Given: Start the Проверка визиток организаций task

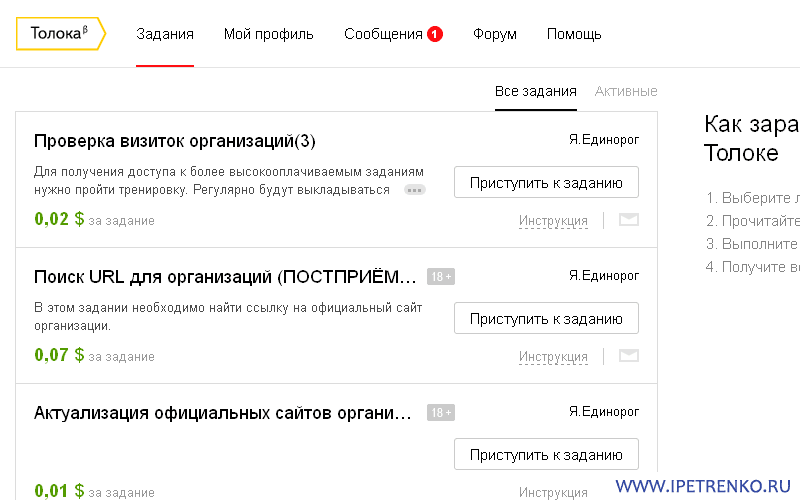Looking at the screenshot, I should click(546, 183).
